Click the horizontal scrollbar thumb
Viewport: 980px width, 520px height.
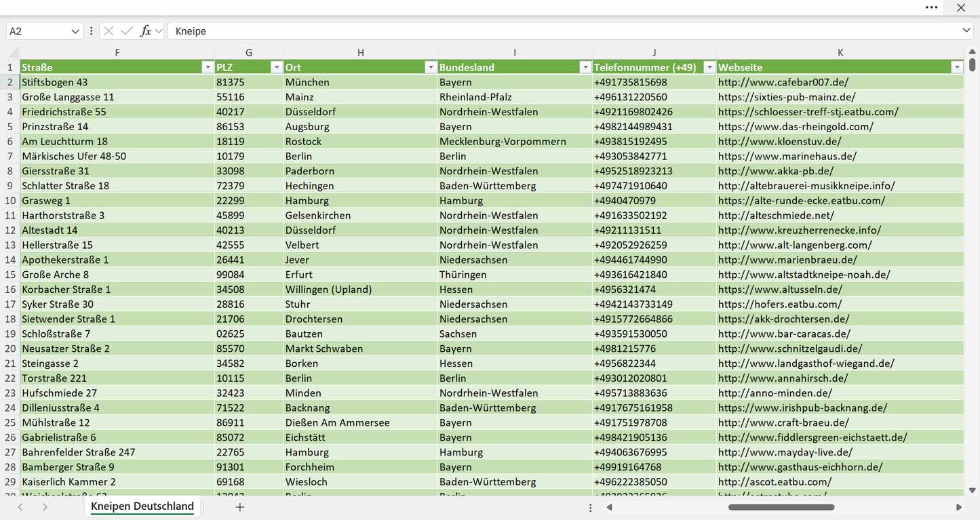click(781, 507)
